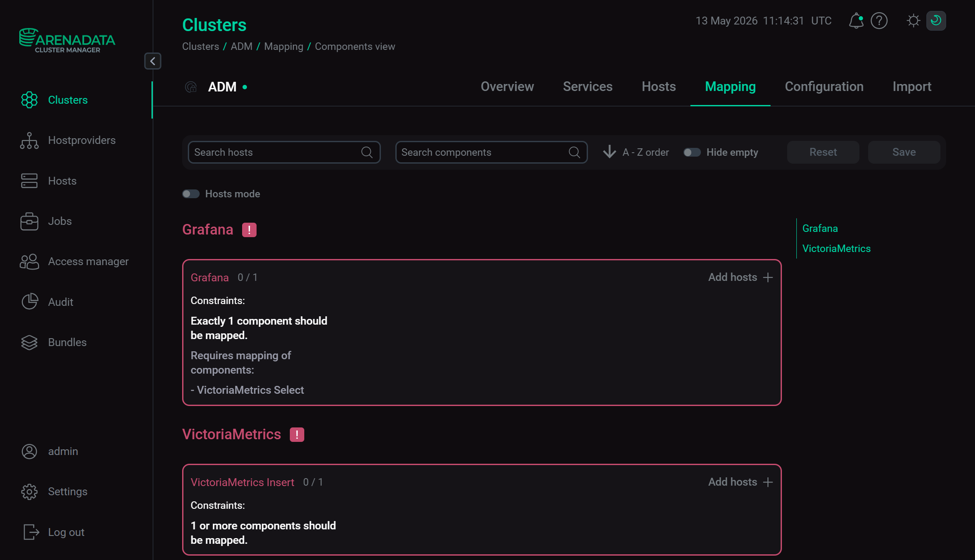Log out of the application
This screenshot has height=560, width=975.
(66, 532)
